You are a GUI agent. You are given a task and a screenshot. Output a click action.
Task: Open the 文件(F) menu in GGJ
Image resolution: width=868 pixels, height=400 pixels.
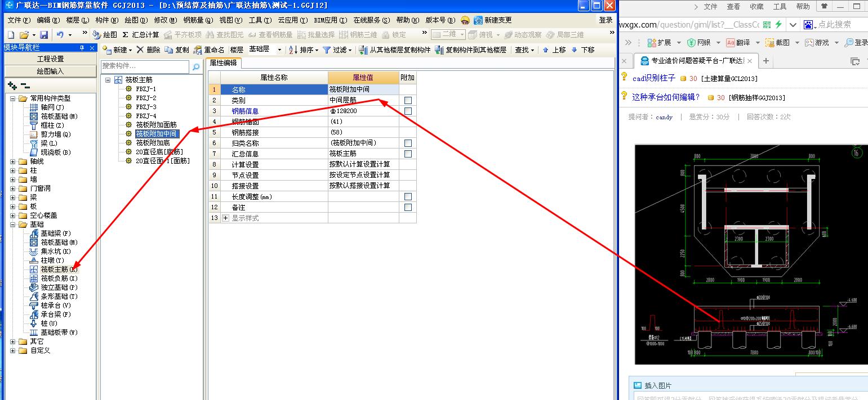19,20
